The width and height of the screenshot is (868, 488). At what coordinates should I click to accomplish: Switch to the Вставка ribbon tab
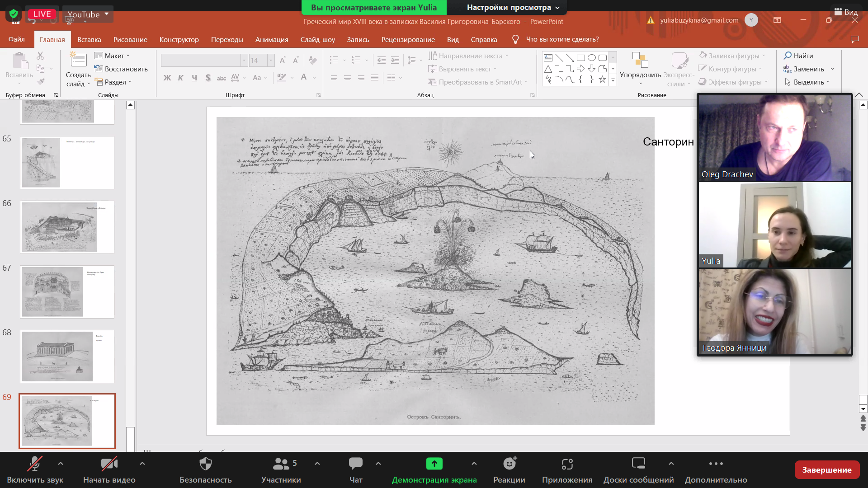point(89,39)
